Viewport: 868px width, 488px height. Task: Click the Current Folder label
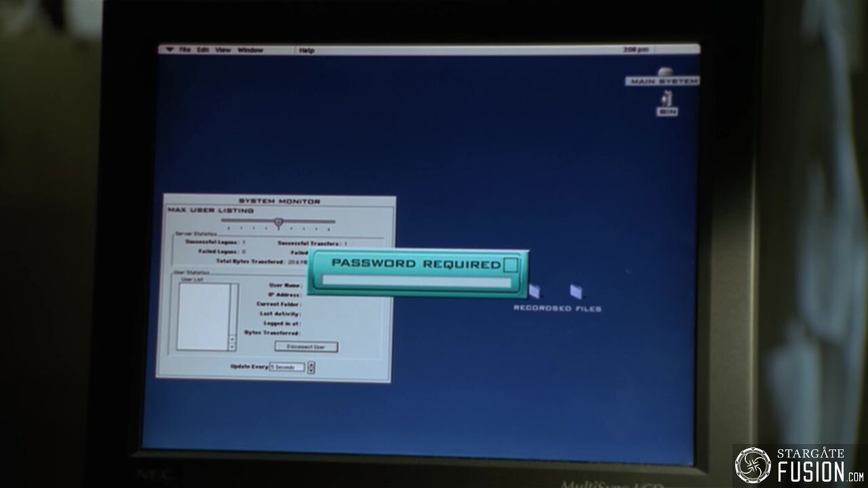pos(279,304)
